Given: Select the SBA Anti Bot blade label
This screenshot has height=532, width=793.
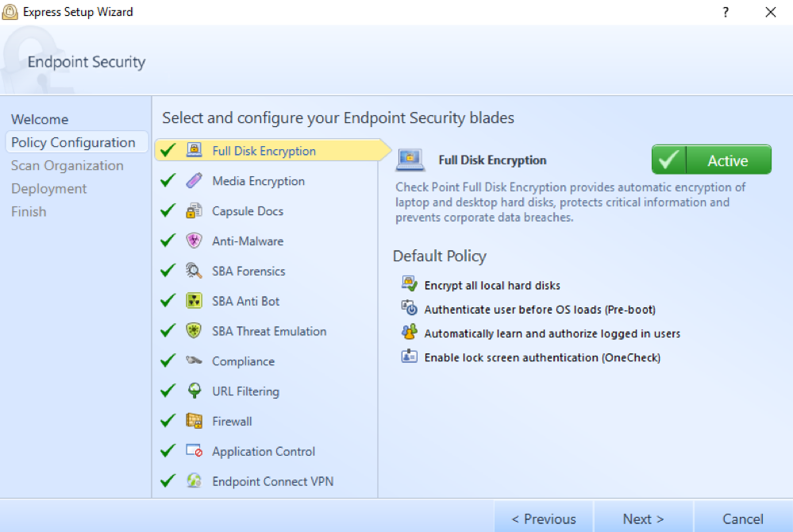Looking at the screenshot, I should tap(246, 301).
